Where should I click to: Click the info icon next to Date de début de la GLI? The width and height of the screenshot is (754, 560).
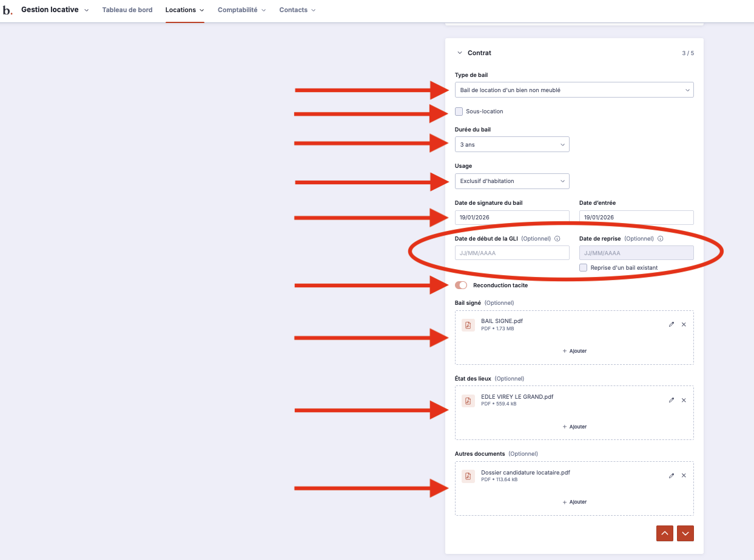point(557,239)
